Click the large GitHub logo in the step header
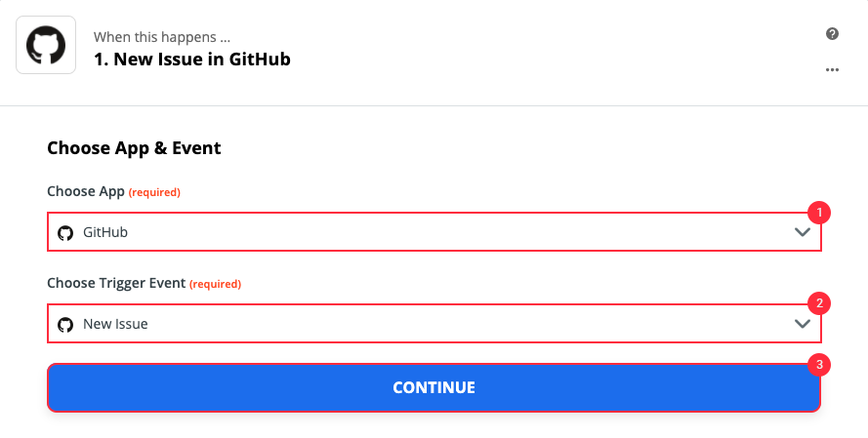The height and width of the screenshot is (438, 868). pos(46,45)
